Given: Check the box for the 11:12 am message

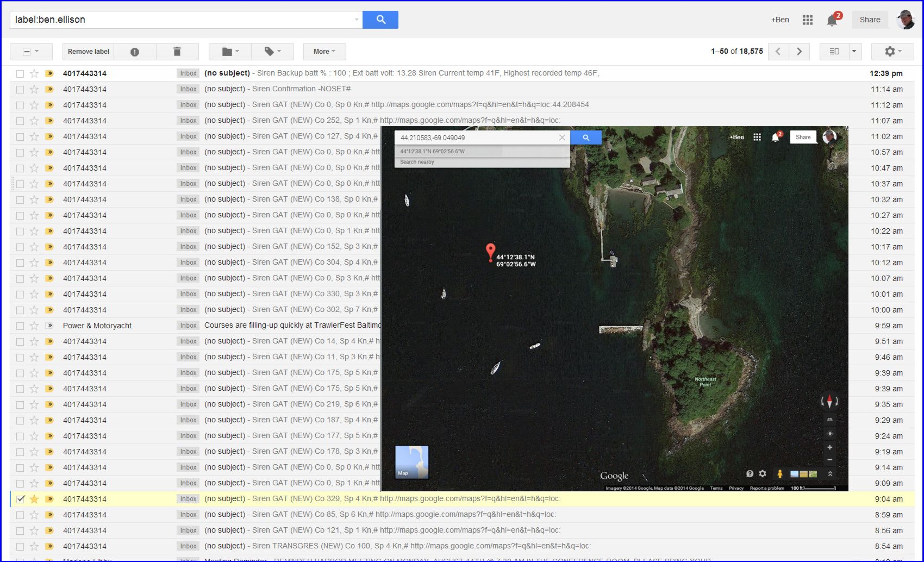Looking at the screenshot, I should click(20, 105).
